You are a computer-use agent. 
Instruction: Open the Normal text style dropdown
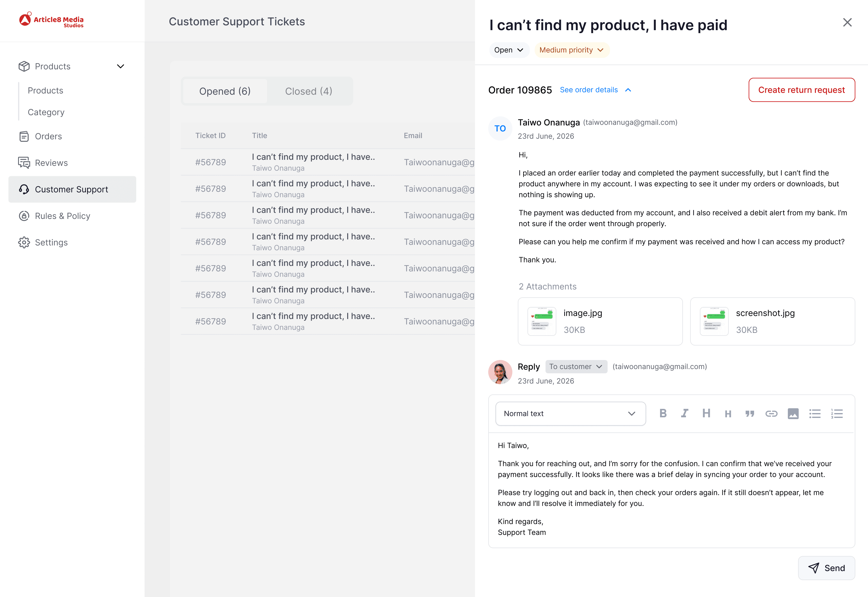point(570,413)
